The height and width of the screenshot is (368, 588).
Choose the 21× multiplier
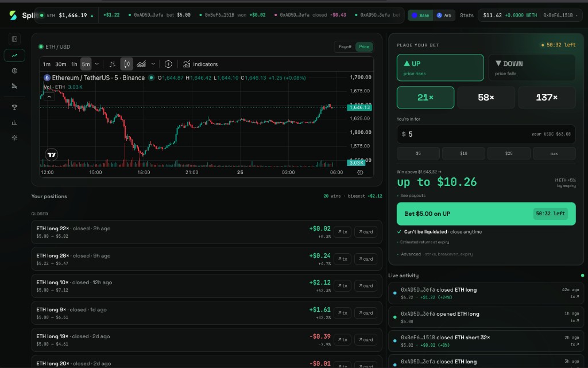tap(425, 98)
